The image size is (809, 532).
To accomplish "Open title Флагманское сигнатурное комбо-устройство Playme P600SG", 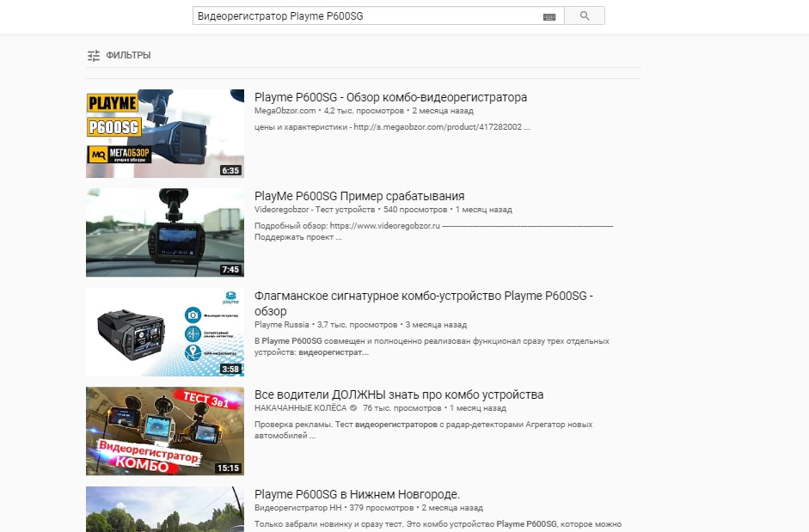I will (x=424, y=303).
